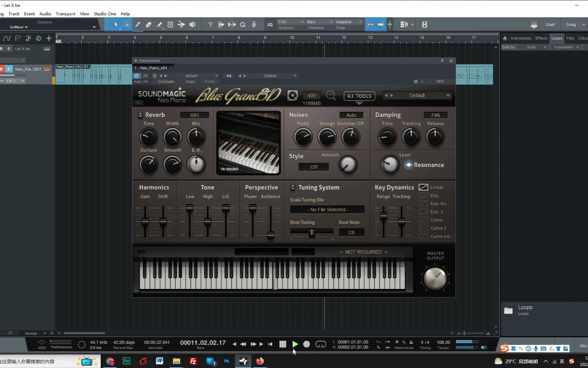The width and height of the screenshot is (588, 368).
Task: Click the Compare button in plugin header
Action: point(166,81)
